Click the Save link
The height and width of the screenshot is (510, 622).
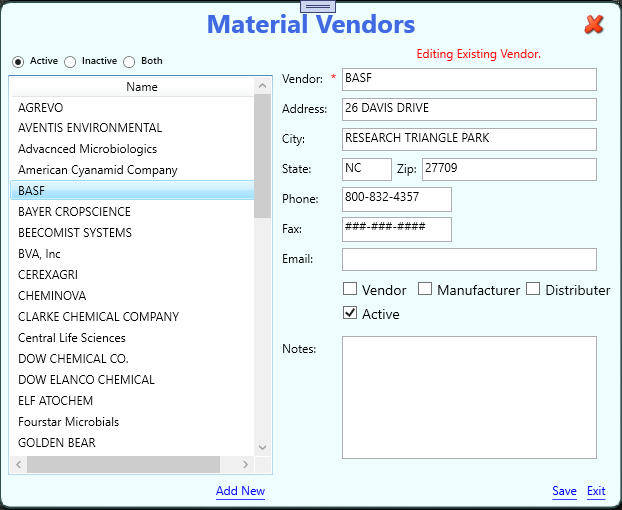564,491
